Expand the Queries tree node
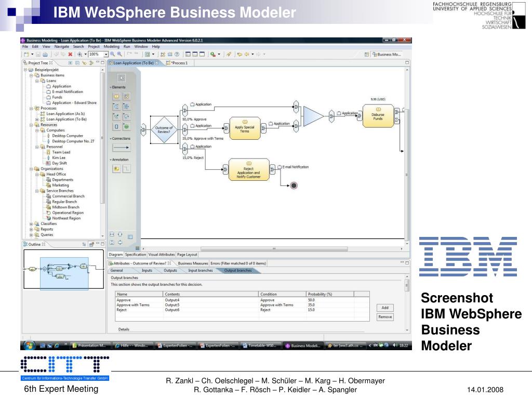 [31, 235]
